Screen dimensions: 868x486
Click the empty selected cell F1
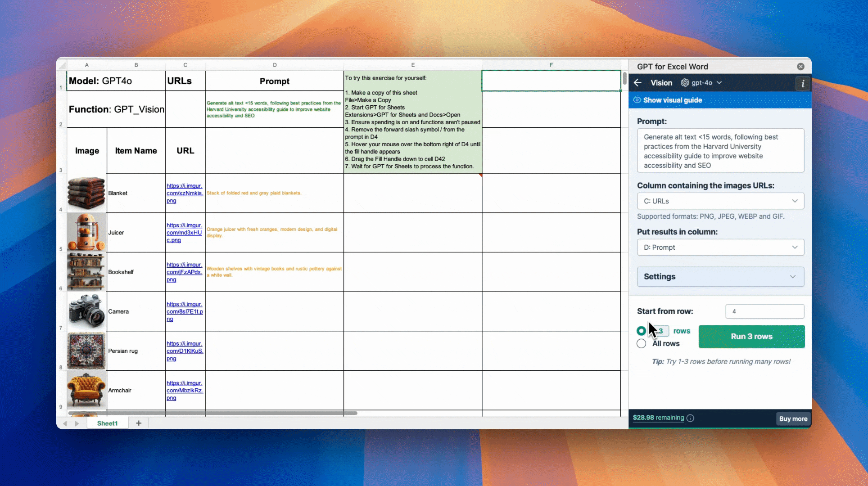[551, 81]
